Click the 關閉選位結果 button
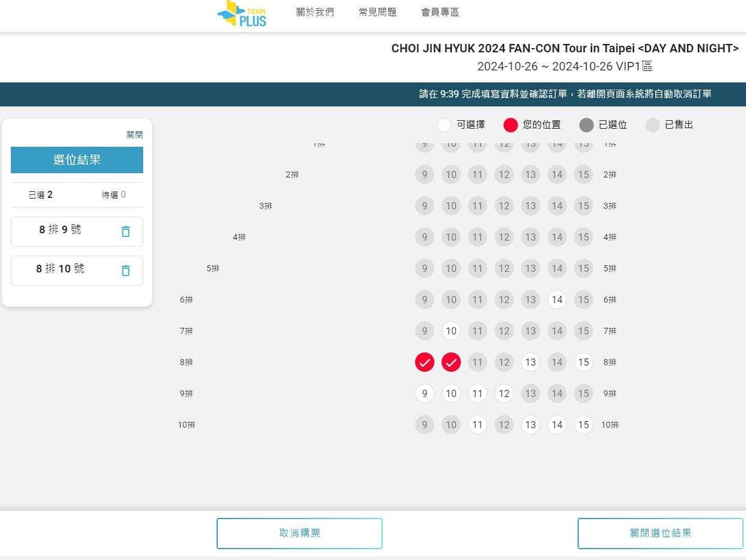Screen dimensions: 746x560 [x=661, y=534]
